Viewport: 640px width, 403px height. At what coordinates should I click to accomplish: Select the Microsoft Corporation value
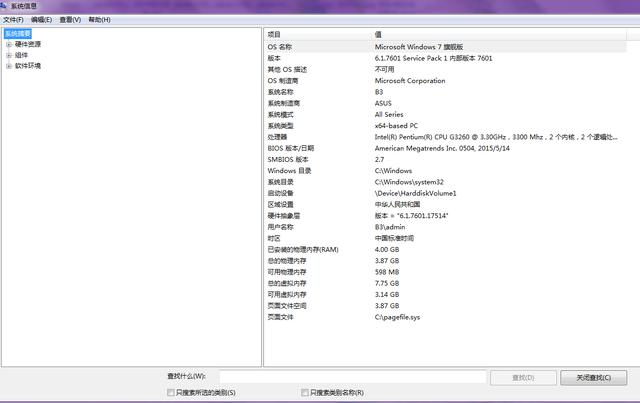410,81
